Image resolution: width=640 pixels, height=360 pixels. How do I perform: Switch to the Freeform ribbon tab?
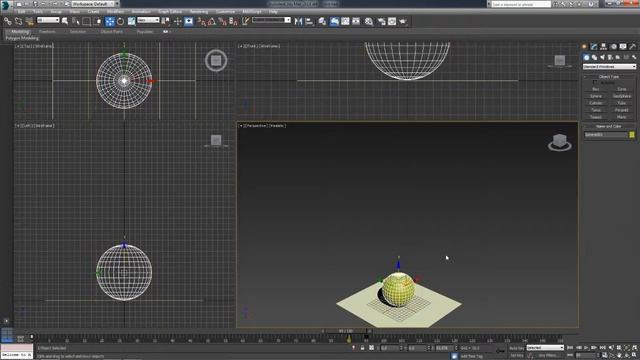47,32
